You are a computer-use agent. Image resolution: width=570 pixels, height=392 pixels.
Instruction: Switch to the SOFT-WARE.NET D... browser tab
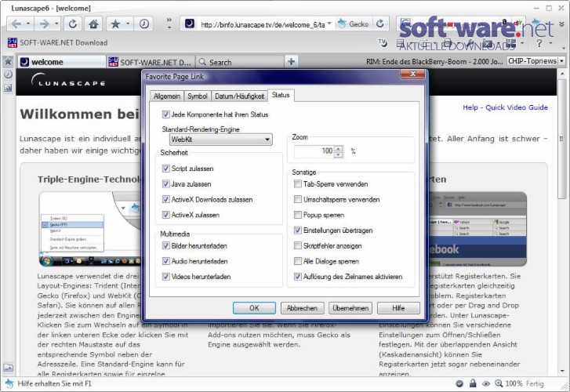[x=150, y=62]
